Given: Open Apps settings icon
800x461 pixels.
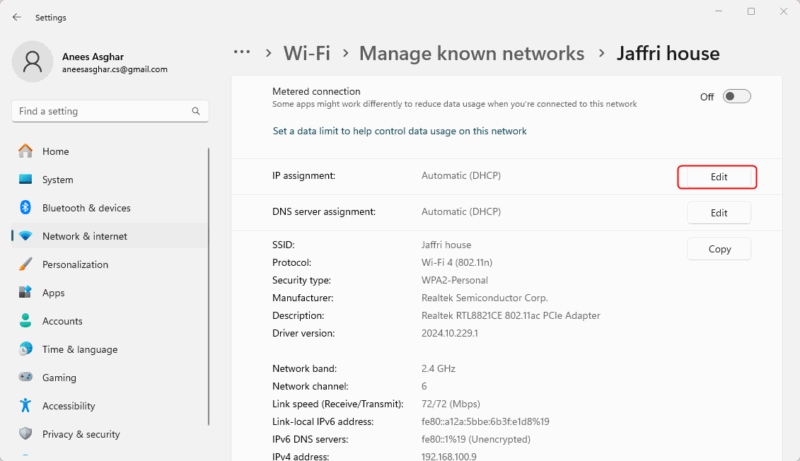Looking at the screenshot, I should tap(26, 293).
